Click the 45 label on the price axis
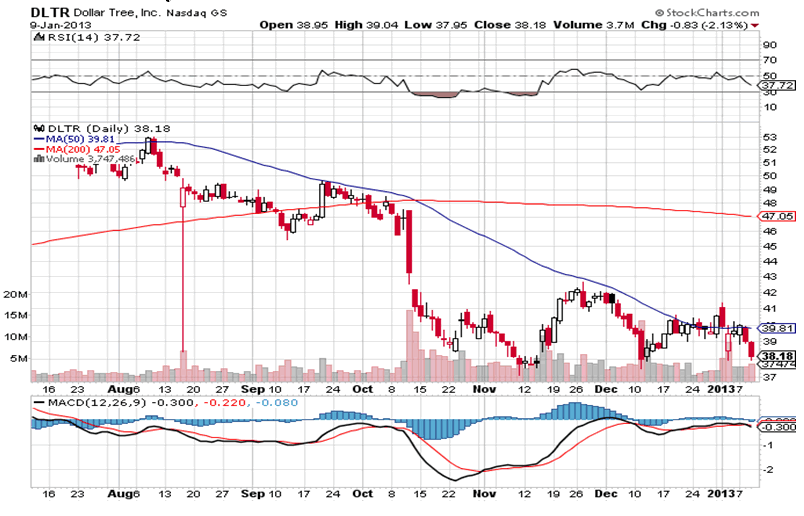Screen dimensions: 804x516 click(x=770, y=246)
